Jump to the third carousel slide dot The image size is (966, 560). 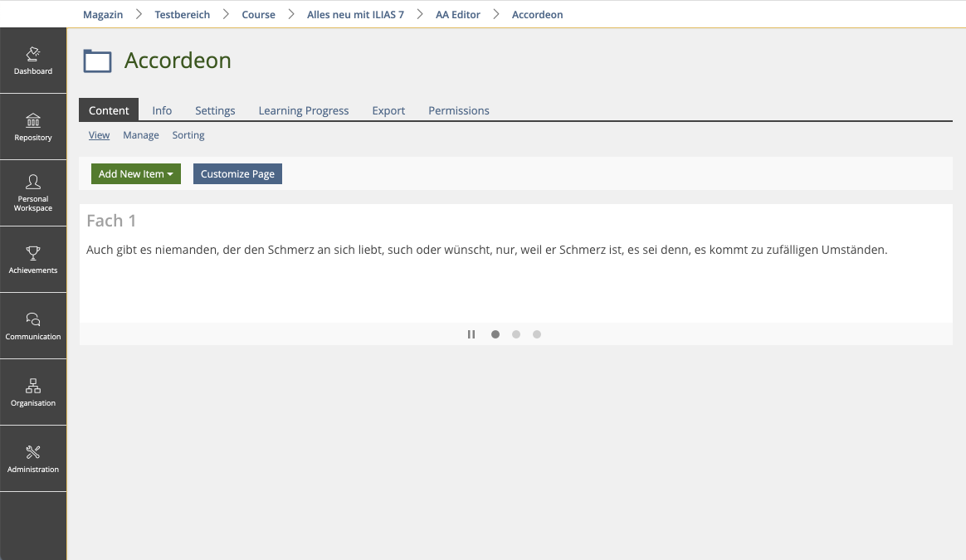537,334
